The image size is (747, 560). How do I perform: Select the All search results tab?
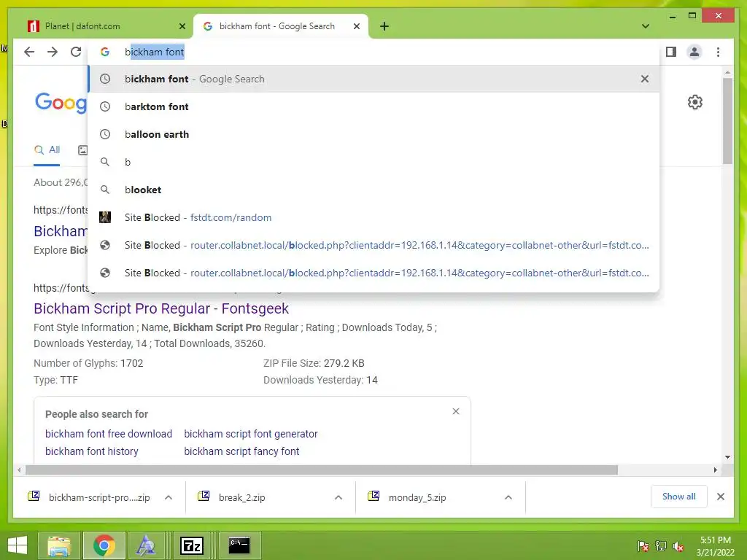click(x=47, y=150)
